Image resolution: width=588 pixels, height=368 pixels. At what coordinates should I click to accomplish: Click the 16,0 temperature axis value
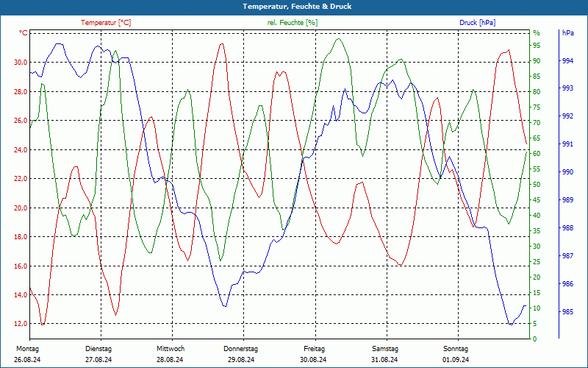(x=21, y=266)
